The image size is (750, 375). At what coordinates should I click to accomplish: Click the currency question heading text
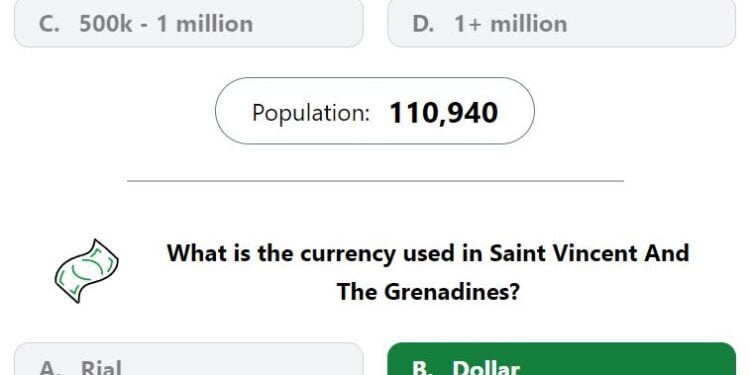[x=428, y=272]
